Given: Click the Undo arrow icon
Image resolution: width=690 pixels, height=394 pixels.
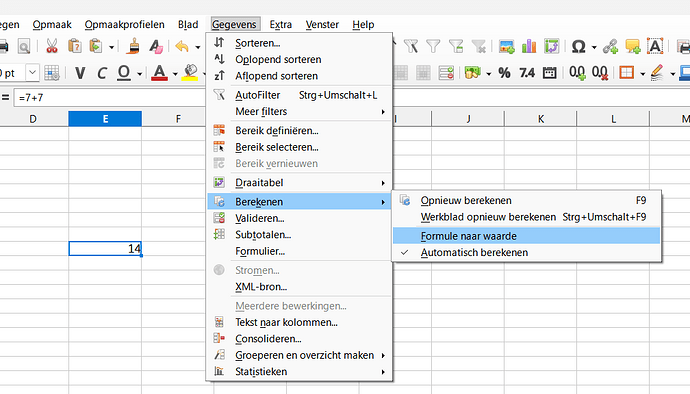Looking at the screenshot, I should pyautogui.click(x=182, y=46).
